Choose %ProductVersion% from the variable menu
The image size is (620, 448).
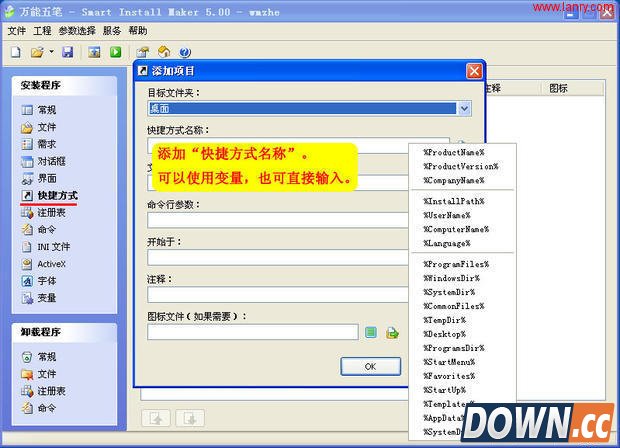461,166
